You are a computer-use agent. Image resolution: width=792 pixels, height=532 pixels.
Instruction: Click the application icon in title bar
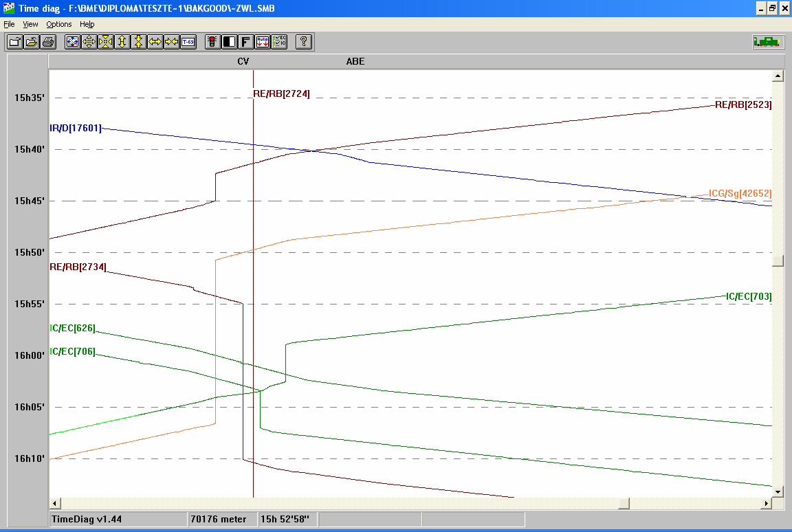[8, 8]
